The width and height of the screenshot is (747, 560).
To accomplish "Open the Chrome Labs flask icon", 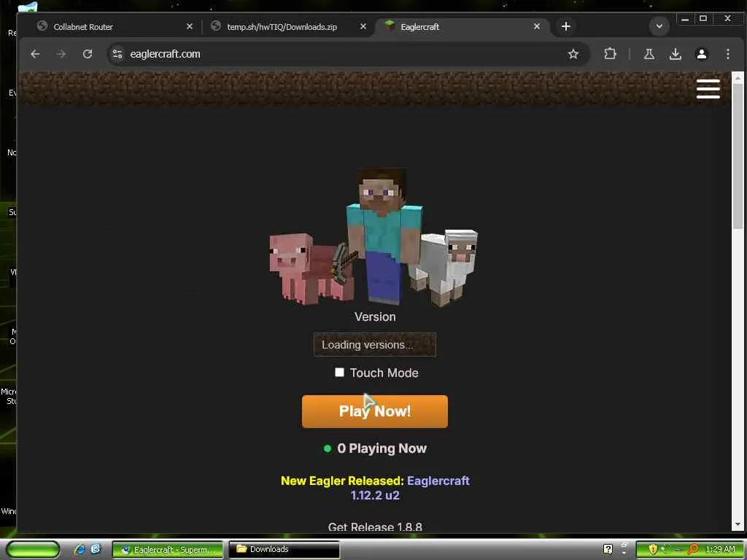I will pos(649,54).
